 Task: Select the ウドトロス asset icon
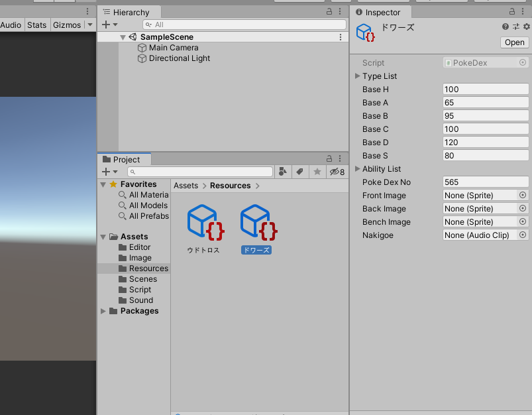click(205, 223)
